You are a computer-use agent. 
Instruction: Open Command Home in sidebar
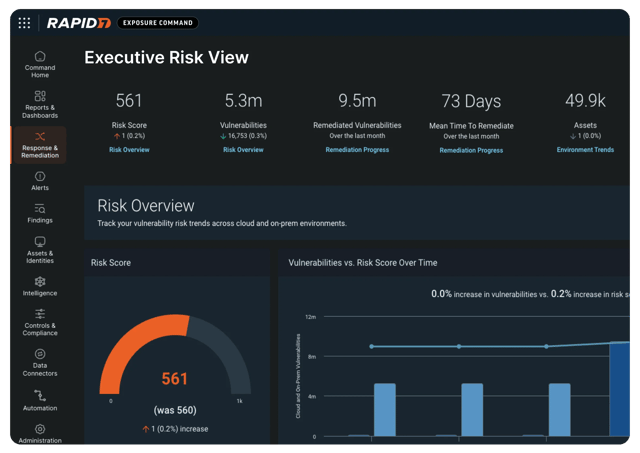40,64
